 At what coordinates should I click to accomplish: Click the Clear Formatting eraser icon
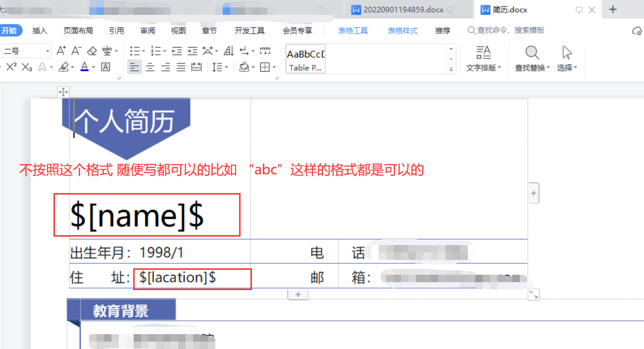tap(92, 50)
